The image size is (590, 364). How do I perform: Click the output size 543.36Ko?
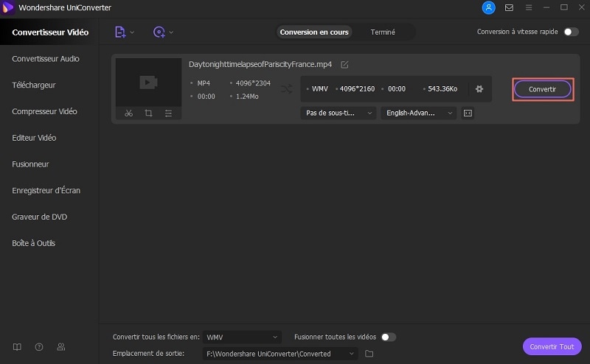click(x=442, y=89)
